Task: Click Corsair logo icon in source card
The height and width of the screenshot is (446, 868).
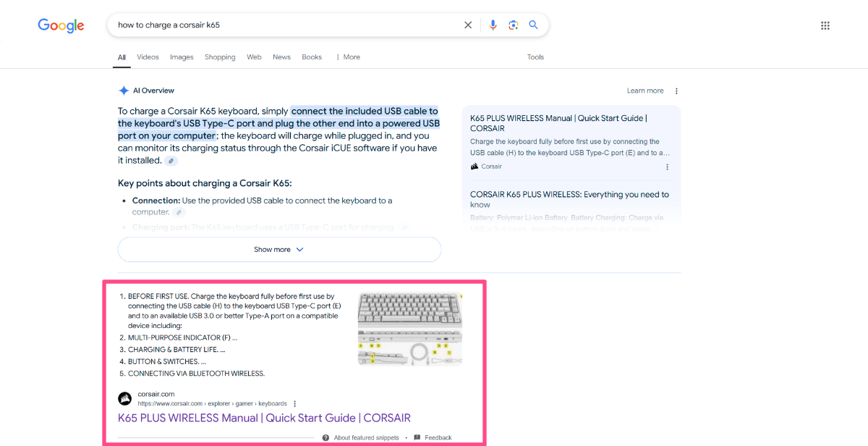Action: pyautogui.click(x=475, y=167)
